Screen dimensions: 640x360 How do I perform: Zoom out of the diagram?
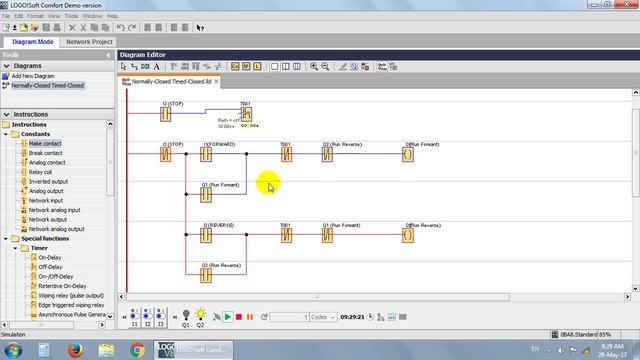(325, 67)
